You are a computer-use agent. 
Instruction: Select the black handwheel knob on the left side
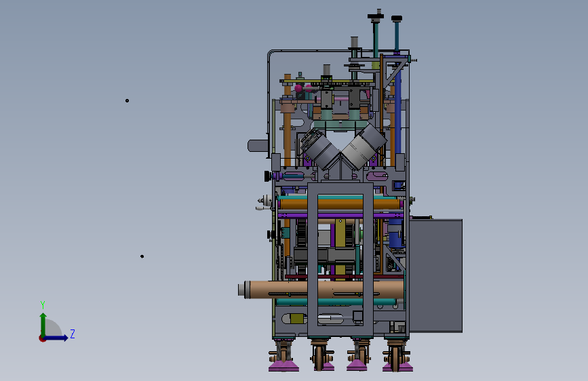click(x=267, y=176)
